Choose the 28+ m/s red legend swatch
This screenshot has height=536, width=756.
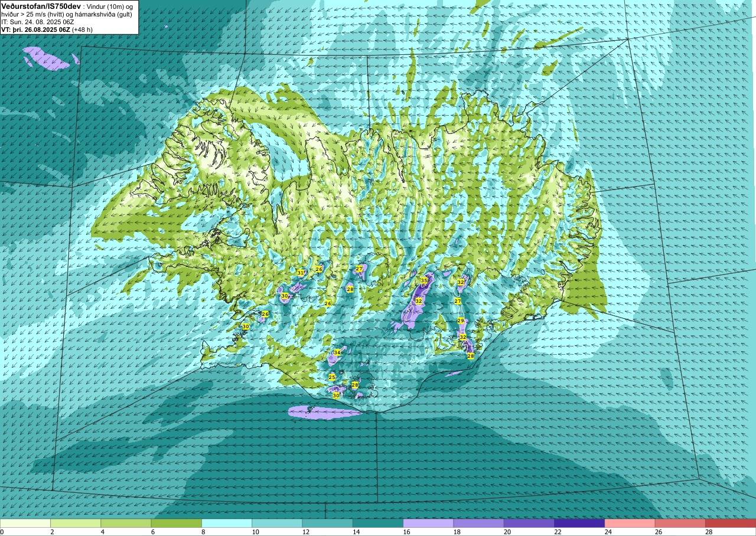click(731, 523)
